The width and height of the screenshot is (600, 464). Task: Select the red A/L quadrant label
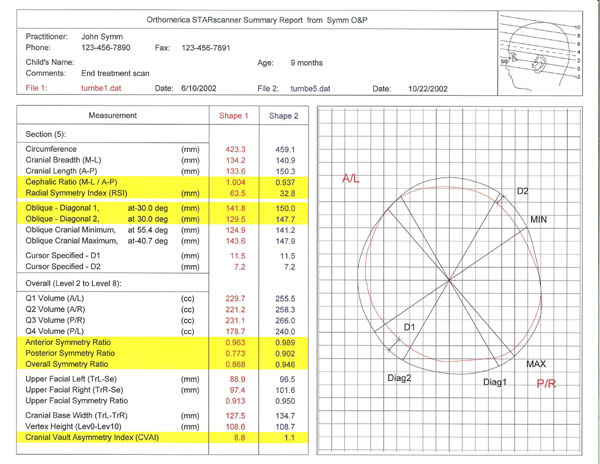(x=352, y=179)
